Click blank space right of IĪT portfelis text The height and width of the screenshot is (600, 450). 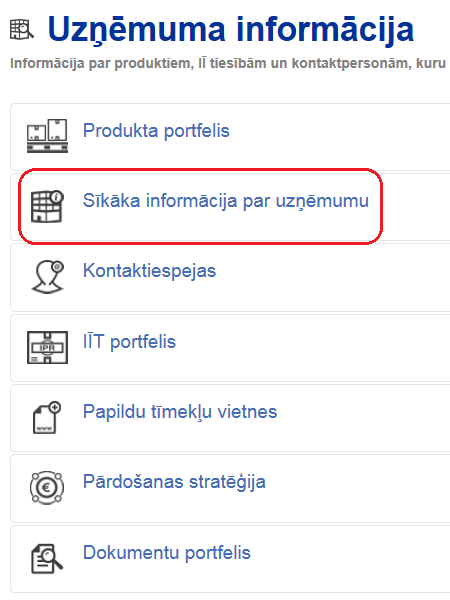tap(312, 347)
